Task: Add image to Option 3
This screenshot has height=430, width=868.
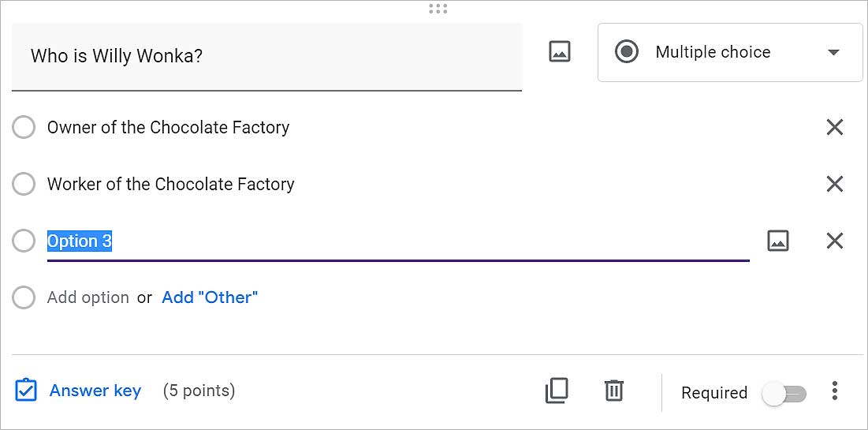Action: tap(778, 241)
